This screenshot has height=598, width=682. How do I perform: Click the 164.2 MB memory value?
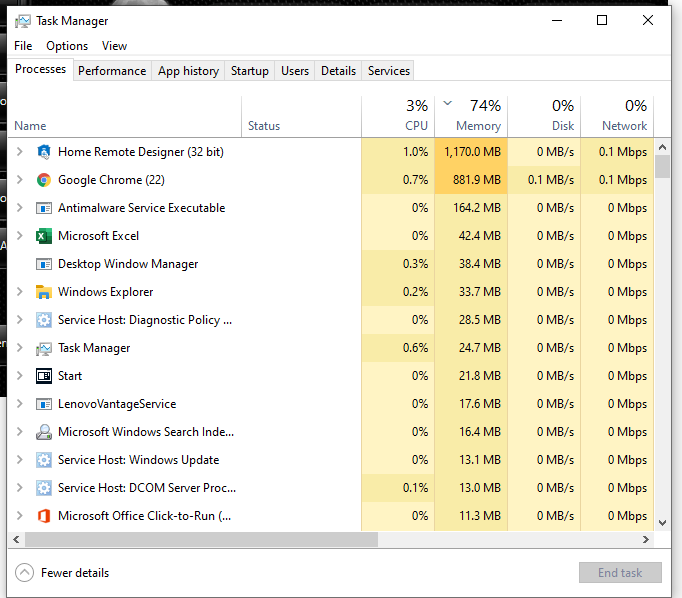pyautogui.click(x=477, y=207)
